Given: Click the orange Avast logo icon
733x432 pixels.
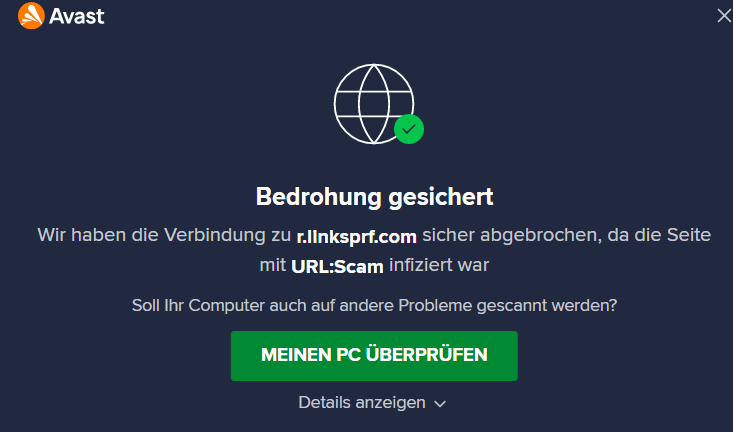Looking at the screenshot, I should 31,15.
